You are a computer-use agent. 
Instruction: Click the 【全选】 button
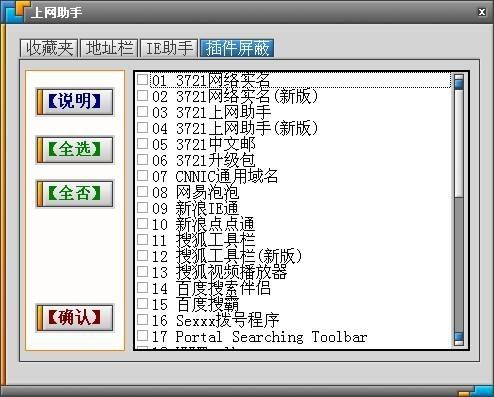click(x=75, y=149)
